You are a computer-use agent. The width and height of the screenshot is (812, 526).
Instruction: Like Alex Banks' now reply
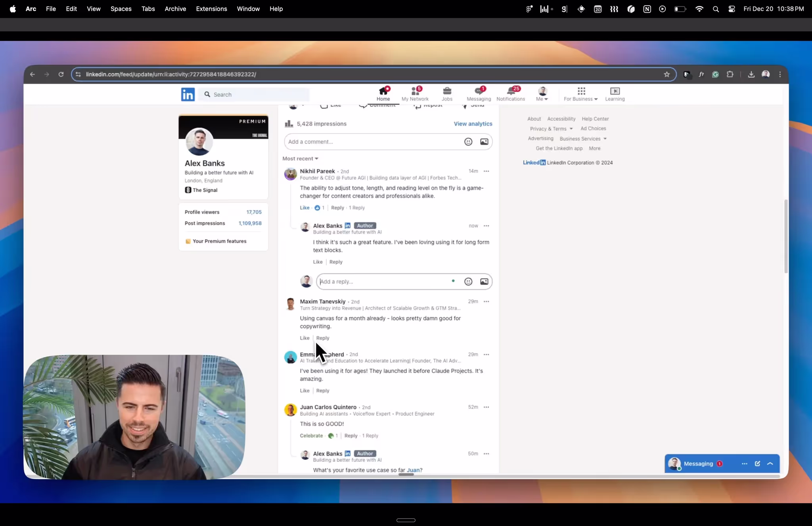[318, 262]
